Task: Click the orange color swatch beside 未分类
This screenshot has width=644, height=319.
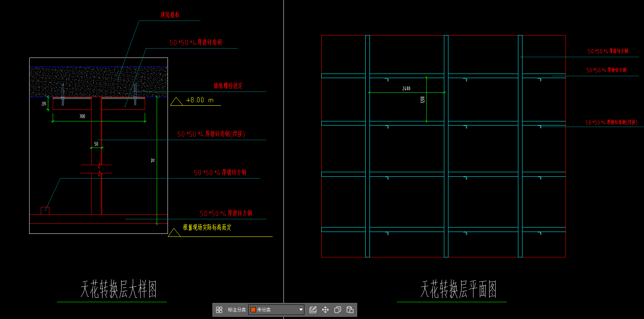Action: pyautogui.click(x=253, y=310)
